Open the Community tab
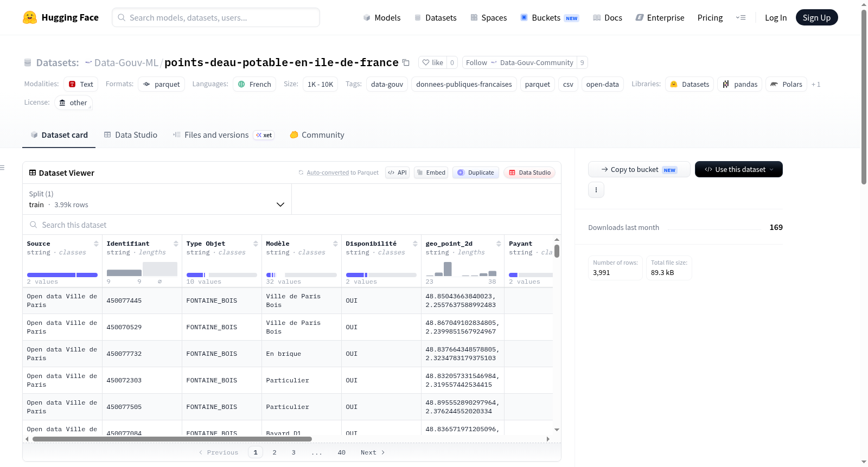The height and width of the screenshot is (467, 868). 317,135
